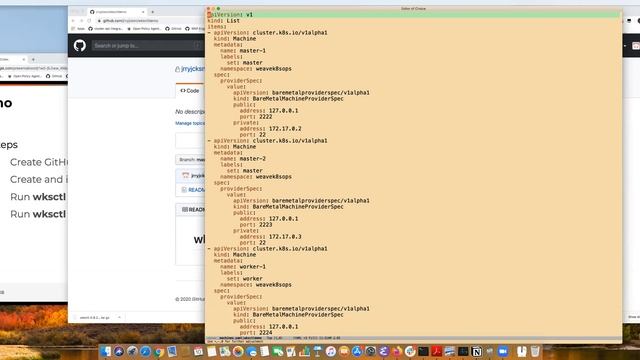The height and width of the screenshot is (360, 640).
Task: Click reload button in GitHub browser window
Action: coord(89,20)
